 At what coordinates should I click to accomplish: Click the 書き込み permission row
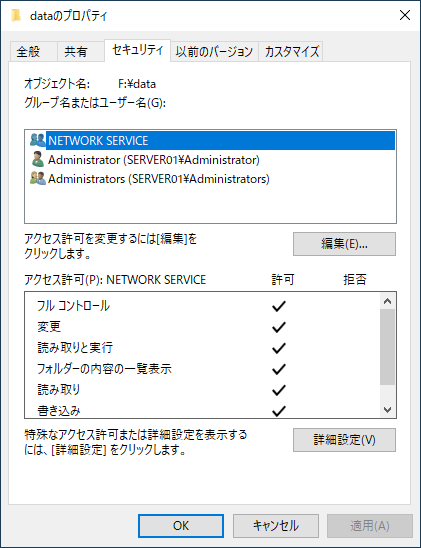pyautogui.click(x=202, y=410)
